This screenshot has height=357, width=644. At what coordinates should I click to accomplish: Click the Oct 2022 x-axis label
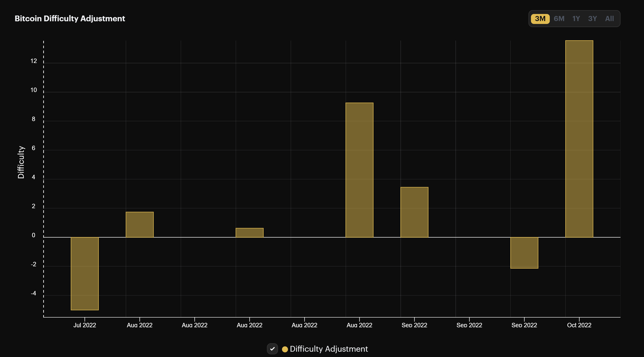pos(579,325)
